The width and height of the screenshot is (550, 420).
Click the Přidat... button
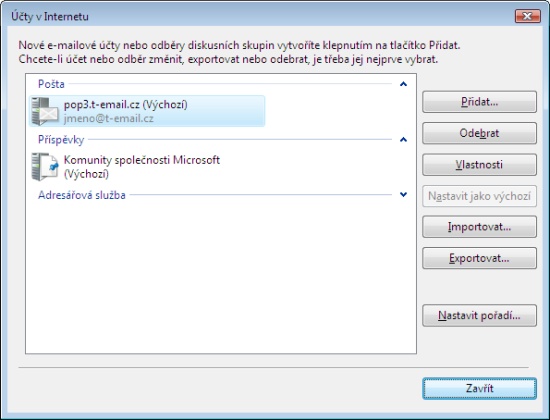[479, 102]
